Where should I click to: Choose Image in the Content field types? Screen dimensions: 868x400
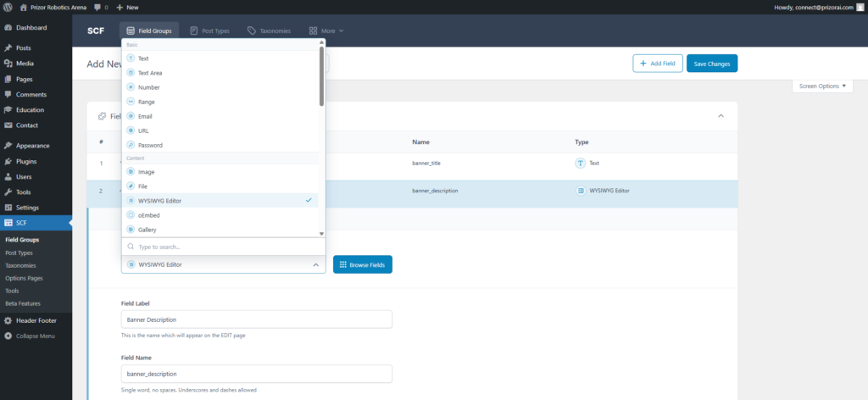tap(146, 172)
